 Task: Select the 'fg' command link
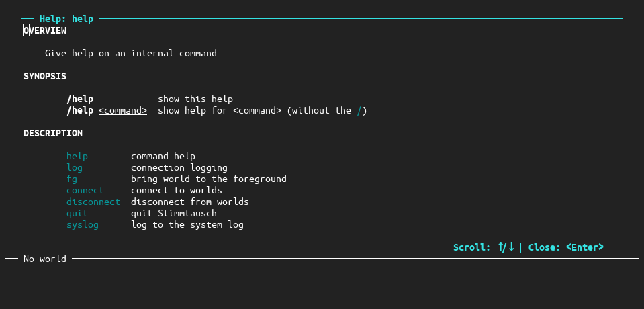(x=72, y=179)
